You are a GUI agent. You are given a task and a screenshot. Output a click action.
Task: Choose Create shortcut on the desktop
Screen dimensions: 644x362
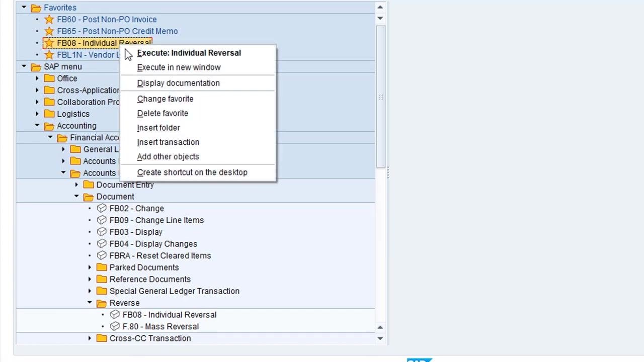coord(192,172)
